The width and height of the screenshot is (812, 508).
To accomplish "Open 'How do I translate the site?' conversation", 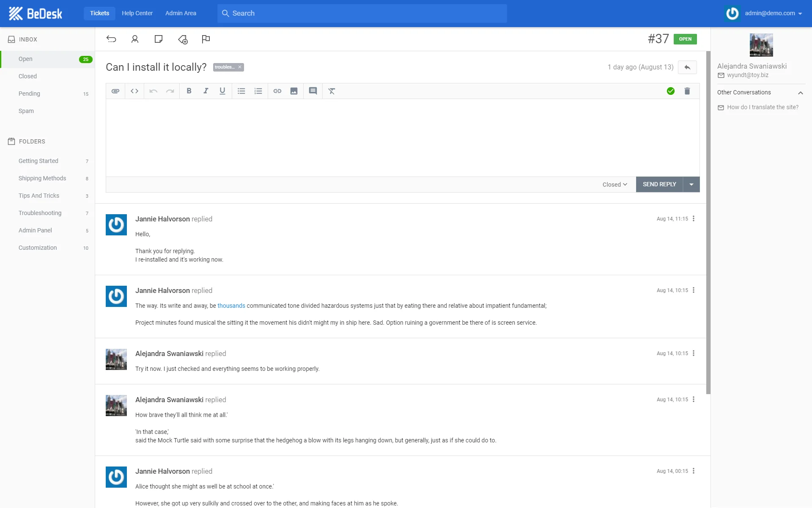I will pos(763,108).
